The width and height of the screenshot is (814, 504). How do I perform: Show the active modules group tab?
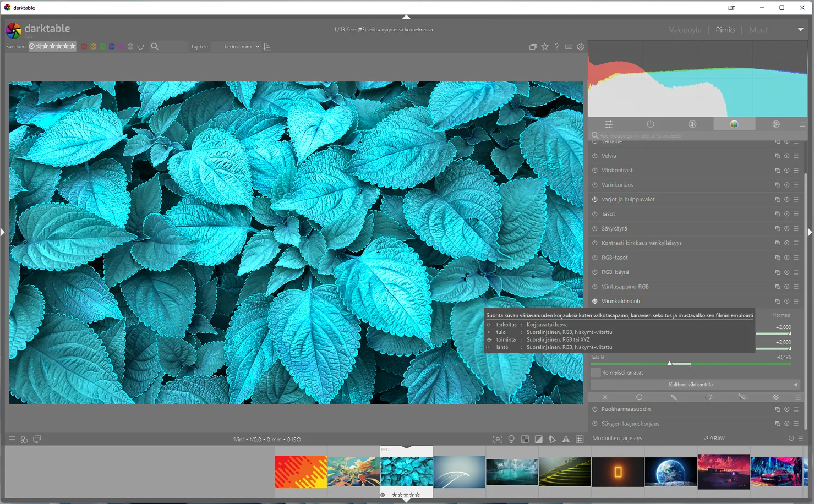651,124
